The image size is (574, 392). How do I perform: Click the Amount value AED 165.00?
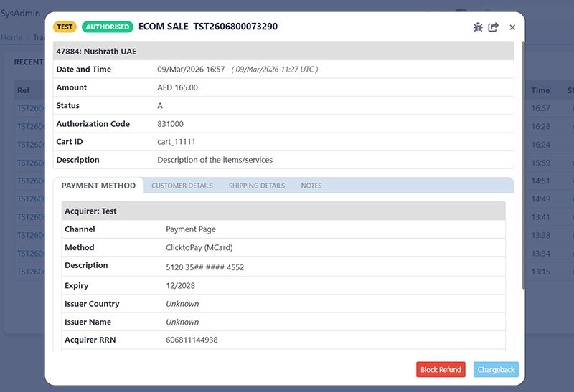coord(177,87)
